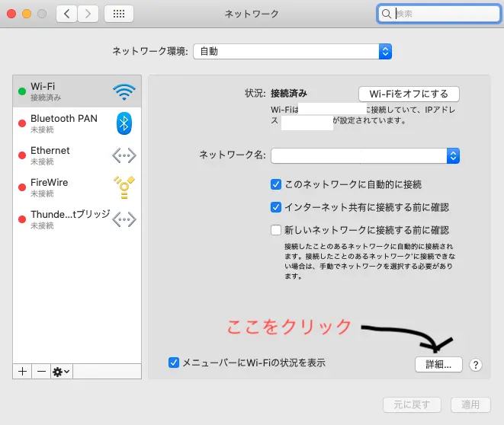Screen dimensions: 504x425
Task: Click the Thunderbolt bridge icon
Action: [124, 220]
